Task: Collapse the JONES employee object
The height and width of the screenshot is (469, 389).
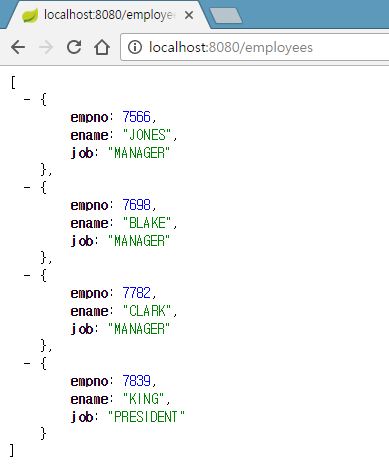Action: [x=27, y=99]
